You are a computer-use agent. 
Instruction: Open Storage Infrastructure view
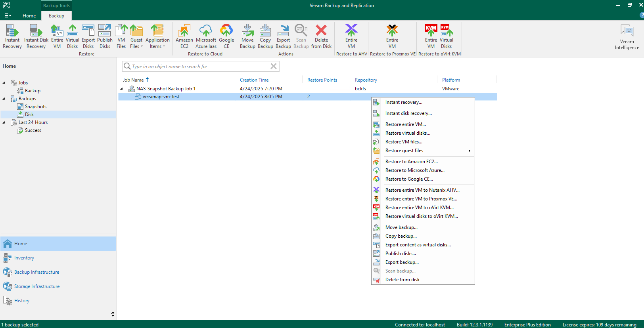point(58,286)
